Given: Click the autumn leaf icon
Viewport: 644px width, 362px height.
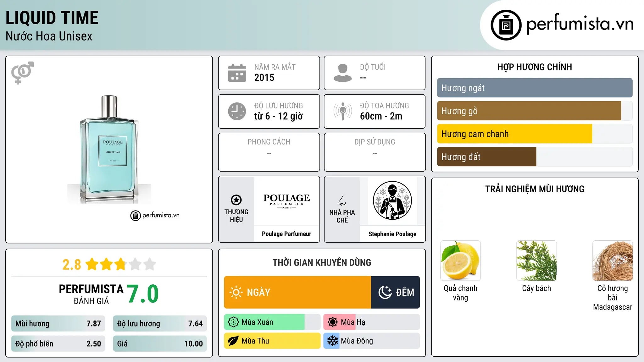Looking at the screenshot, I should [x=233, y=341].
